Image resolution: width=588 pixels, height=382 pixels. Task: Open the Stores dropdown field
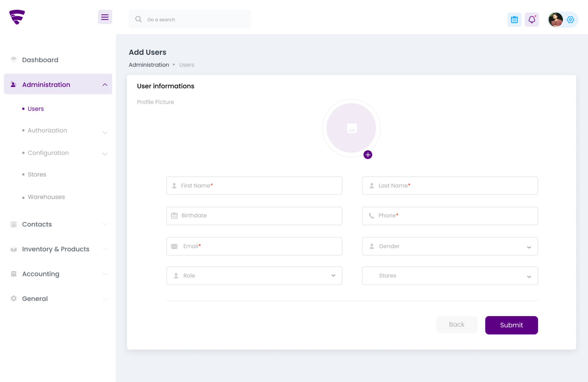[450, 276]
